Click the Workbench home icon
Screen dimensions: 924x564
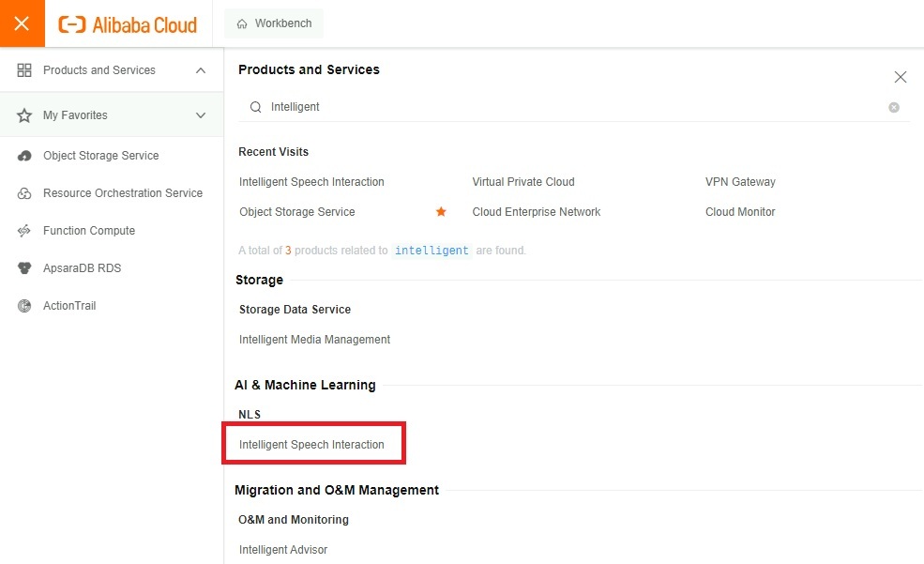click(242, 23)
